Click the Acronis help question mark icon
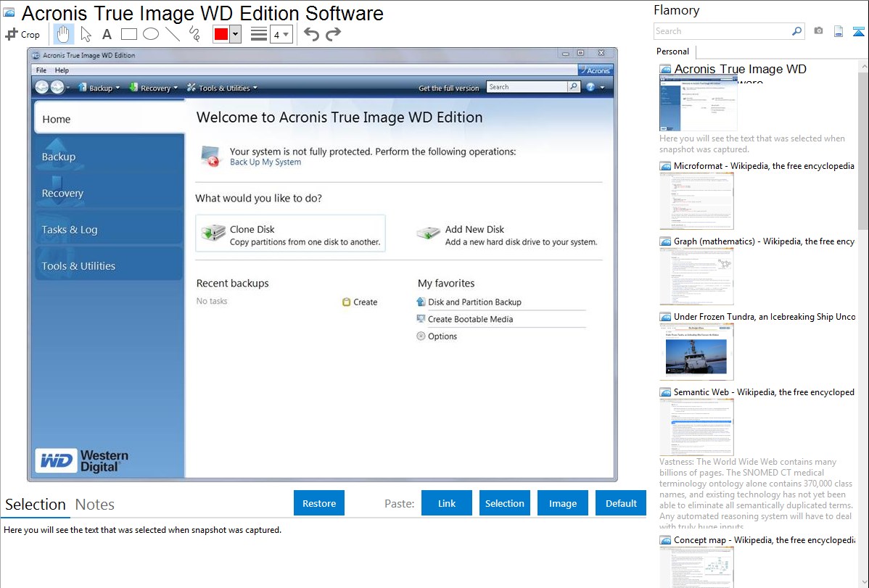869x588 pixels. click(590, 87)
